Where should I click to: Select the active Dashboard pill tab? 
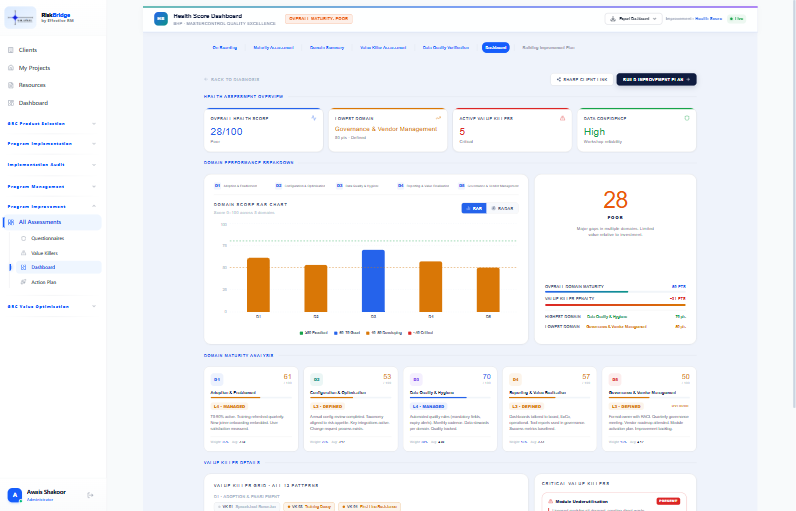[495, 48]
